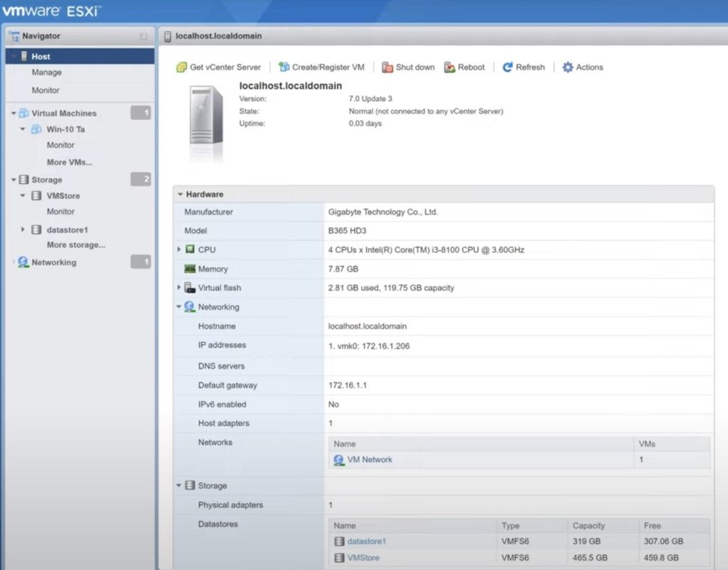Click the Refresh arrow icon

click(x=508, y=68)
